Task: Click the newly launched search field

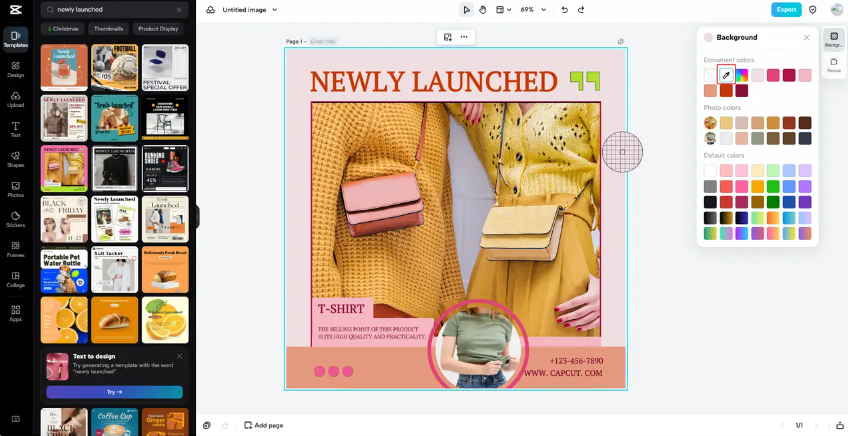Action: (x=112, y=9)
